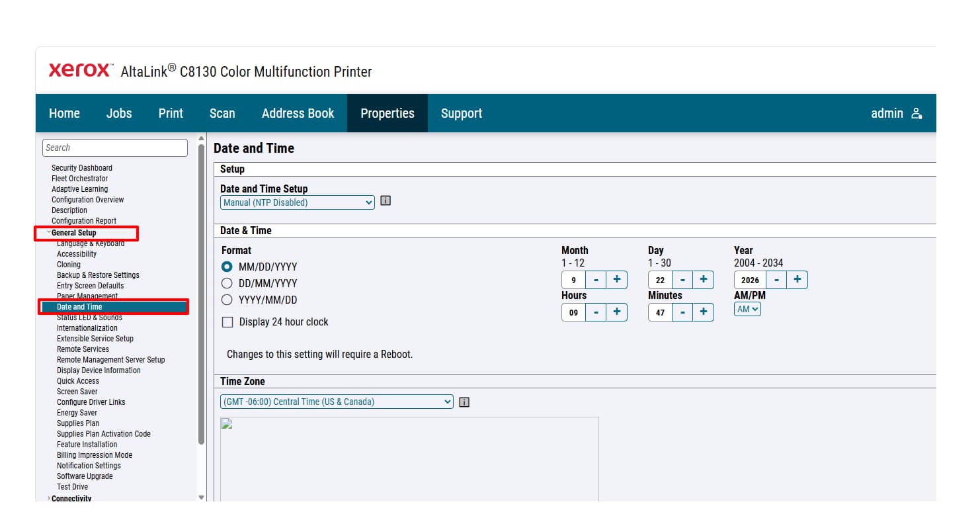The height and width of the screenshot is (516, 980).
Task: Open the Support tab
Action: tap(462, 113)
